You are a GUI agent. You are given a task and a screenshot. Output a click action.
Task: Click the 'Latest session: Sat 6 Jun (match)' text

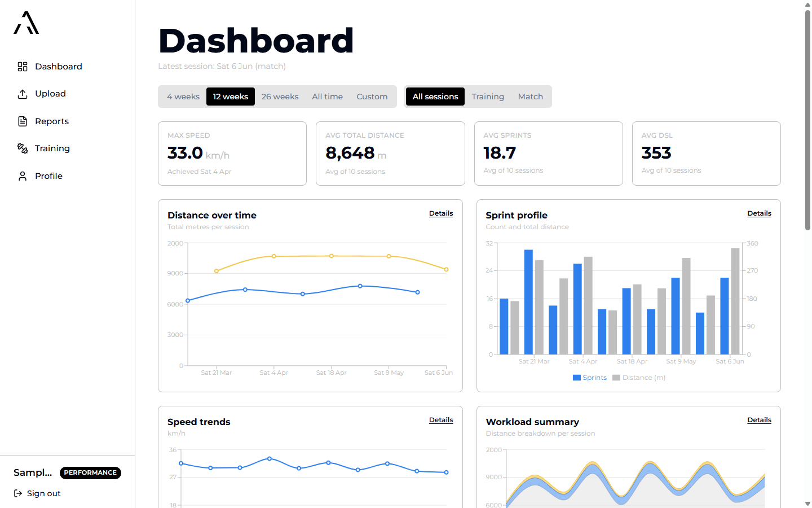click(x=222, y=66)
